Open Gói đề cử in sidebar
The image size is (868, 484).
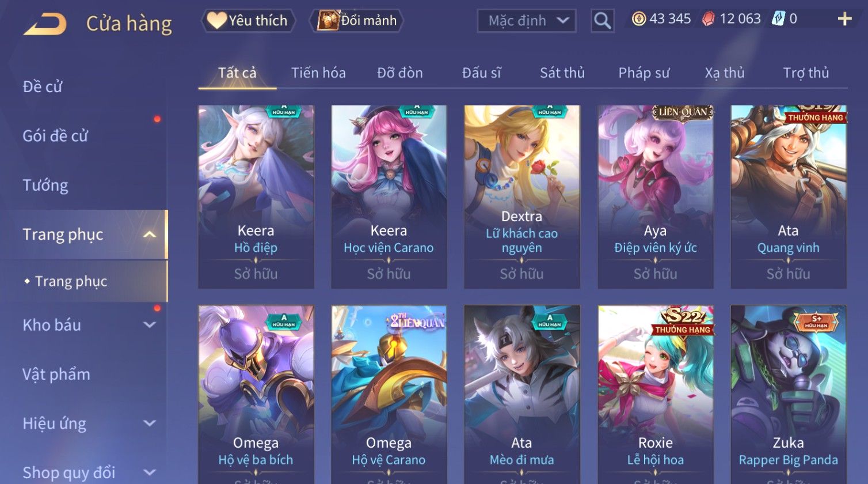[x=55, y=136]
